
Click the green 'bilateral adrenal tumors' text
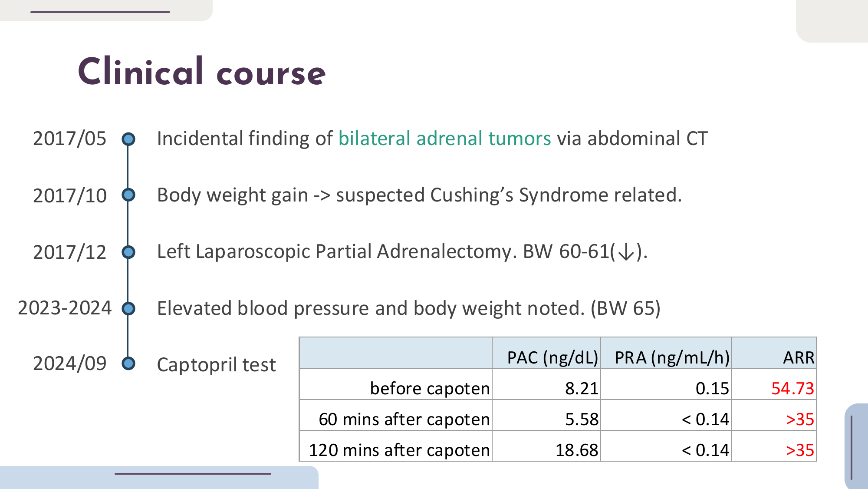pos(444,139)
